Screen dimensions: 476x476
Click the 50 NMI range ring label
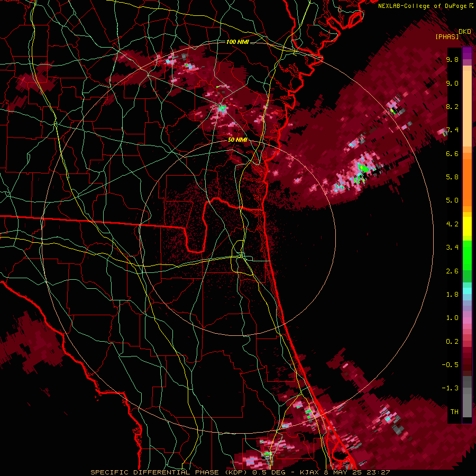click(x=237, y=140)
